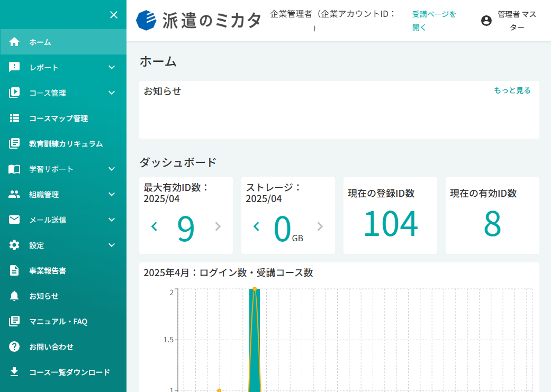Click the user account avatar icon
The image size is (551, 392).
pos(486,21)
